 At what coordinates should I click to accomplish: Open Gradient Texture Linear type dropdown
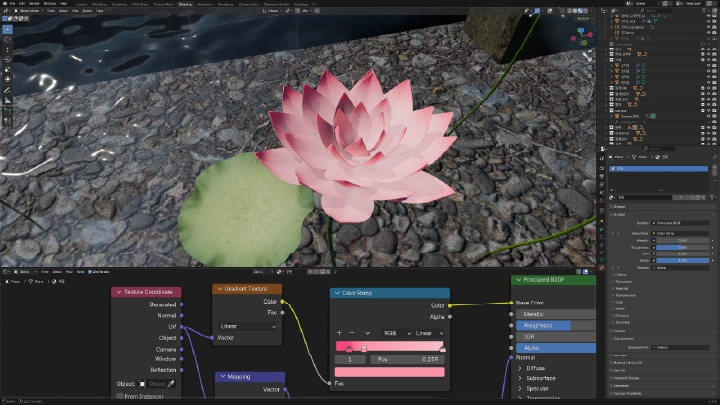click(248, 326)
